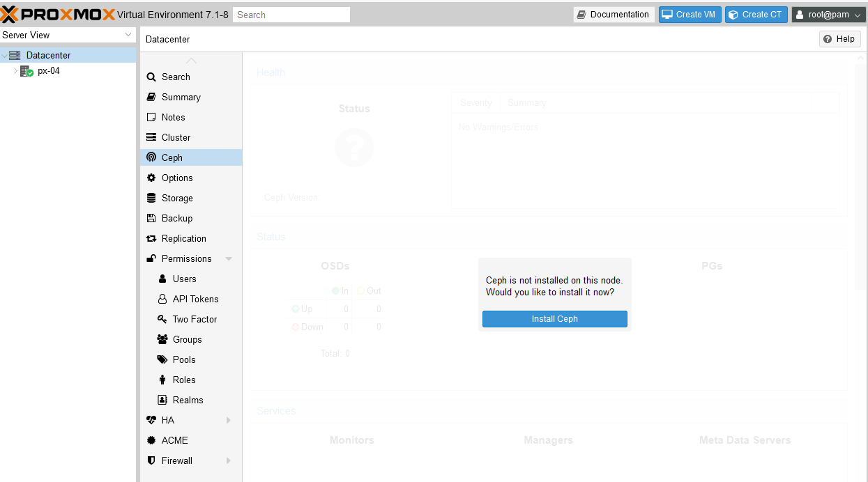
Task: Collapse the Permissions submenu
Action: [x=229, y=259]
